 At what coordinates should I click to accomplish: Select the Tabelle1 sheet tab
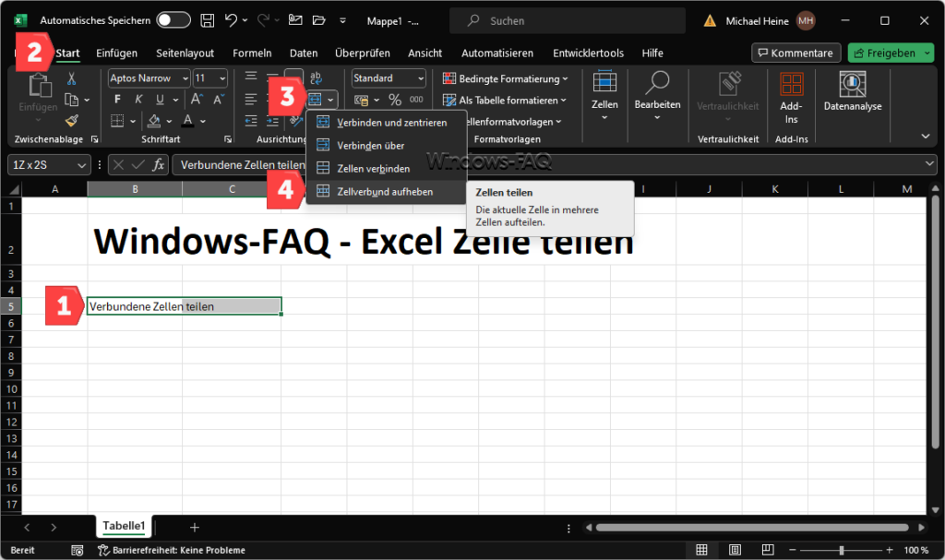(x=124, y=526)
